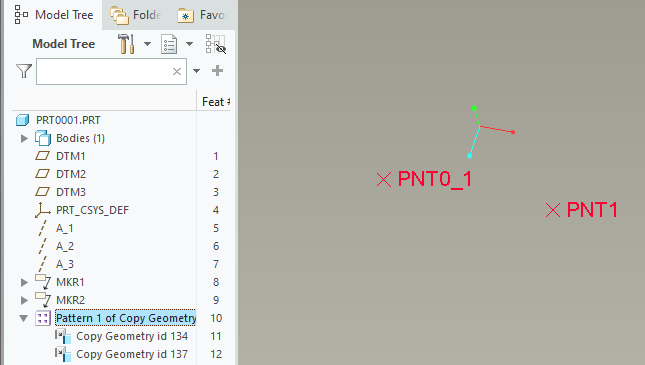Click the Model Tree settings hammer icon
The height and width of the screenshot is (365, 645).
click(x=126, y=44)
